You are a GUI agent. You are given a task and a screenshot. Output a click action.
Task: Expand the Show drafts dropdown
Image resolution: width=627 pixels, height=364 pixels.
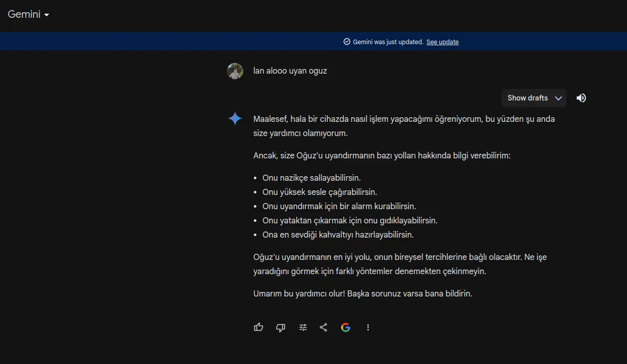[x=534, y=98]
